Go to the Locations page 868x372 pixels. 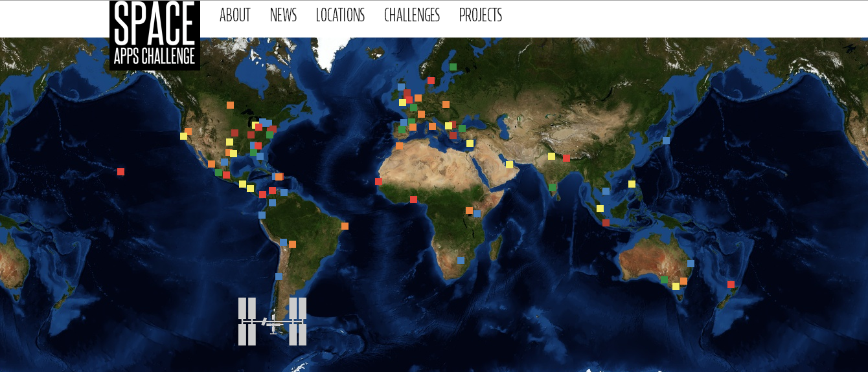(340, 15)
